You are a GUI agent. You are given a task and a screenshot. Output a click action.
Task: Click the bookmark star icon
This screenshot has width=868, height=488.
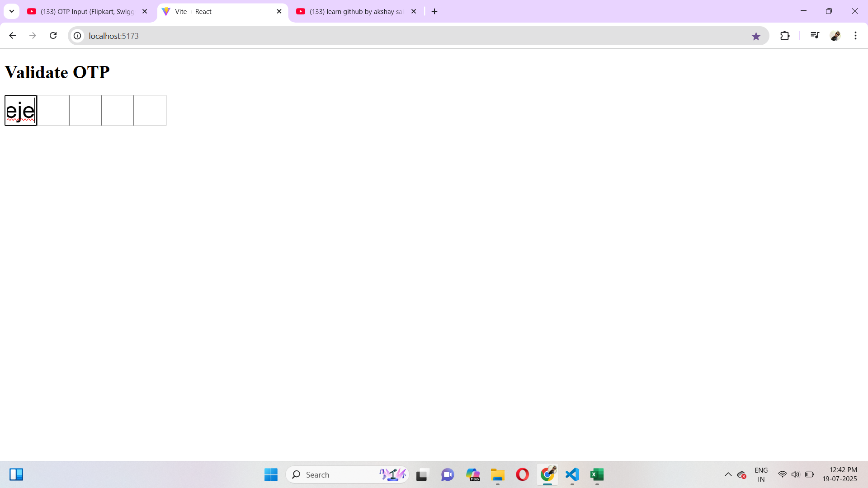coord(756,36)
